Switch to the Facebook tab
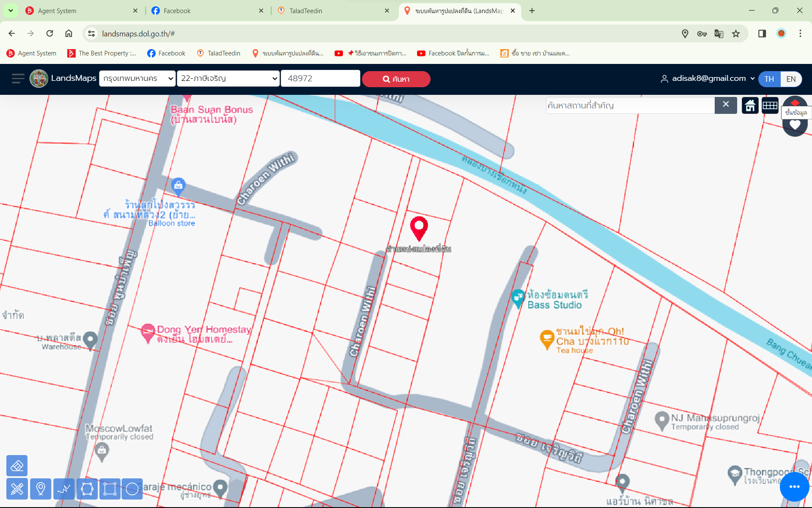 (207, 11)
